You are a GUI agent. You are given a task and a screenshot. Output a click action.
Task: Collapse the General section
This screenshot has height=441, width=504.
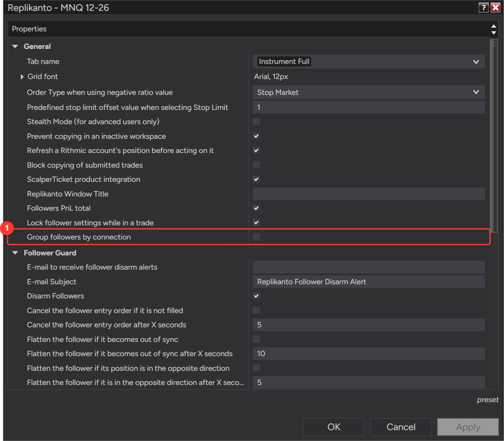(15, 46)
